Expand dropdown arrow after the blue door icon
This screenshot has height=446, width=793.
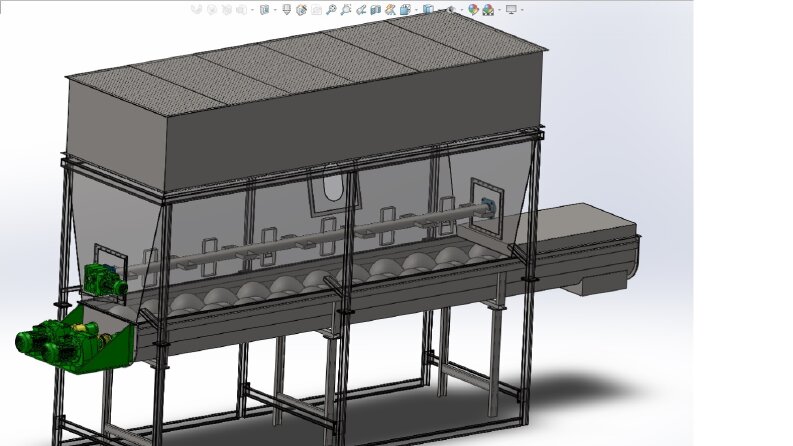click(x=275, y=10)
